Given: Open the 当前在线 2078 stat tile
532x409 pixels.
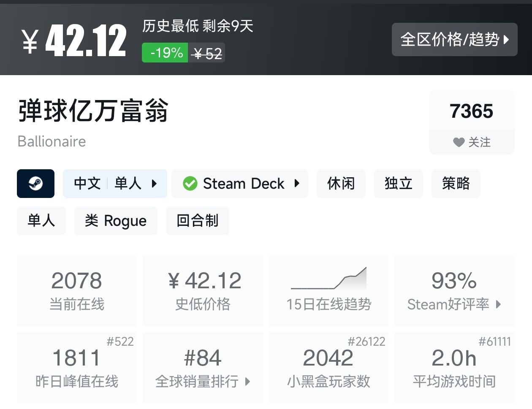Looking at the screenshot, I should pyautogui.click(x=77, y=290).
